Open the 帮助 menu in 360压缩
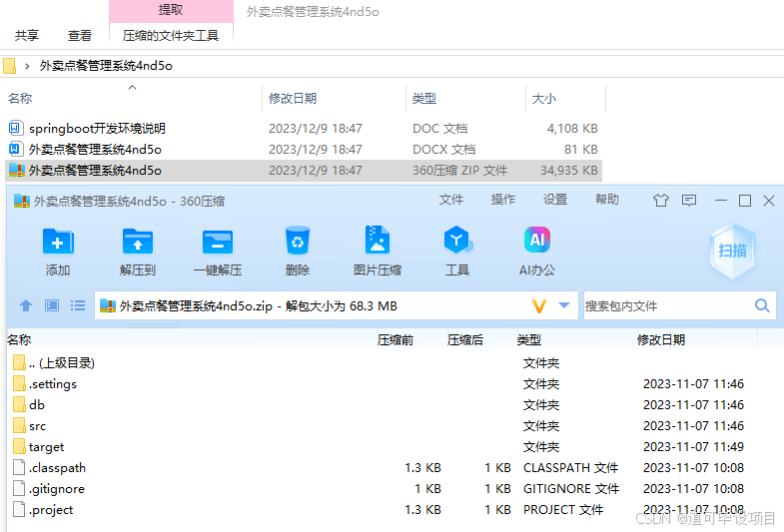This screenshot has width=784, height=532. pyautogui.click(x=607, y=200)
